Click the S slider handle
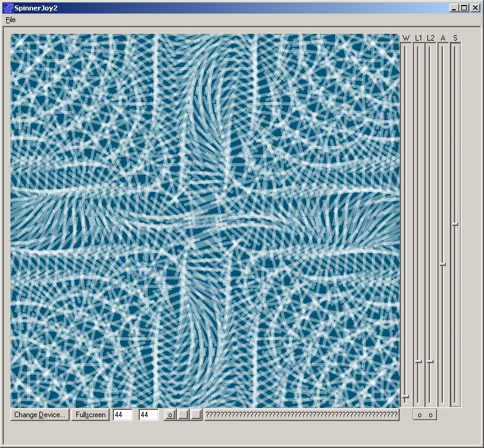The image size is (484, 448). point(455,224)
